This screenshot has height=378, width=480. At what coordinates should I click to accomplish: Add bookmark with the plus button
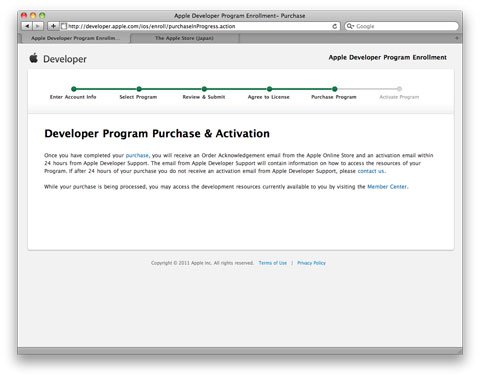[x=53, y=26]
